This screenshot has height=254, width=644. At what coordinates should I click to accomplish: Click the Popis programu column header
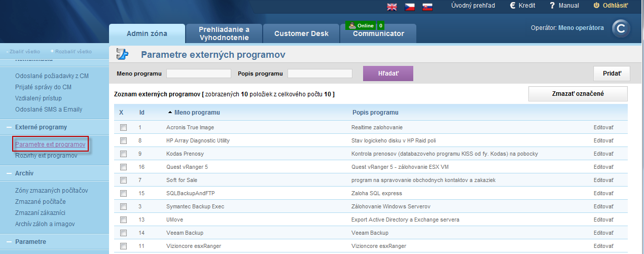[x=375, y=112]
